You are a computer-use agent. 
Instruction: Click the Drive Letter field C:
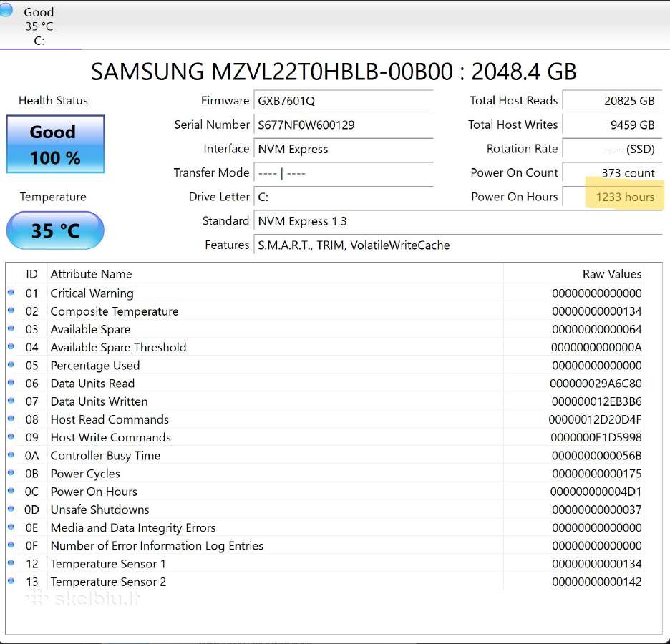pyautogui.click(x=344, y=197)
